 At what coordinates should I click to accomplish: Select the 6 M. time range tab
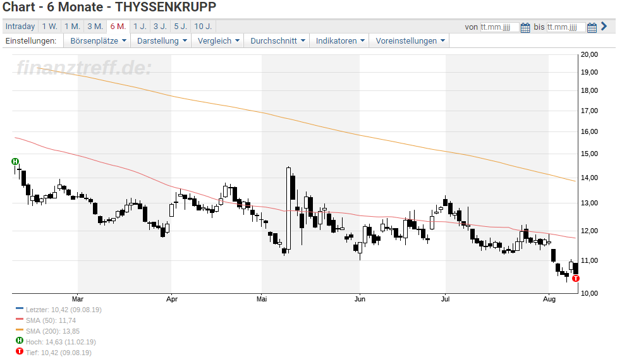pos(118,27)
